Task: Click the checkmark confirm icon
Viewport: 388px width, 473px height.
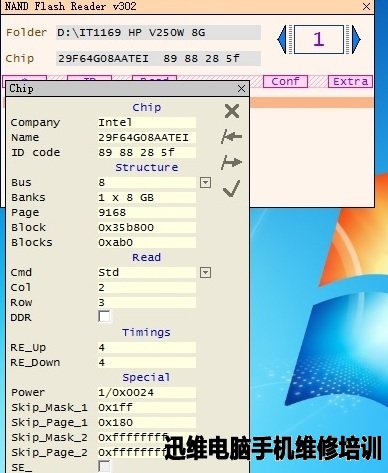Action: [231, 189]
